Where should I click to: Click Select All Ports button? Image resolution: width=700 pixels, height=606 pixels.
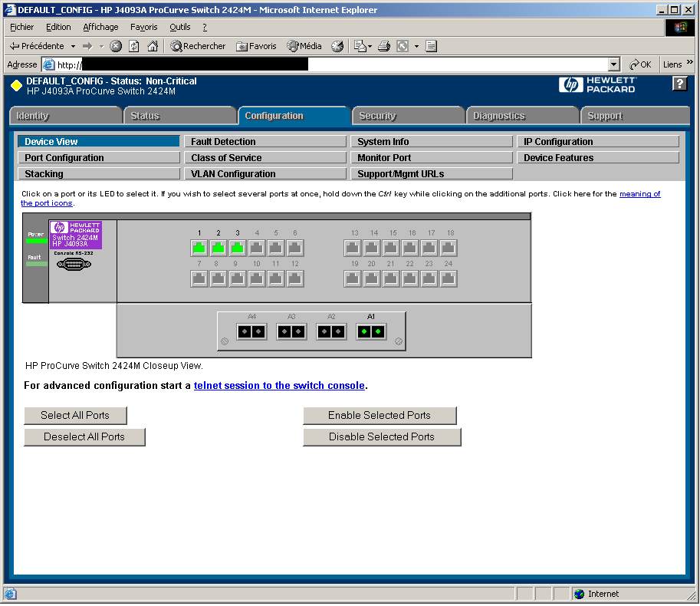pyautogui.click(x=75, y=416)
